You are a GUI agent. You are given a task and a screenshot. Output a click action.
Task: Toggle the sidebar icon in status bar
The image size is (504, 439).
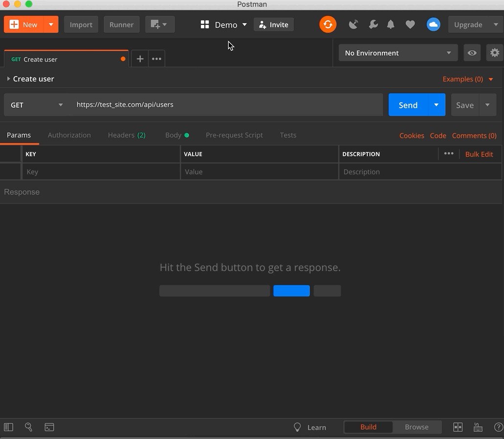click(x=9, y=427)
